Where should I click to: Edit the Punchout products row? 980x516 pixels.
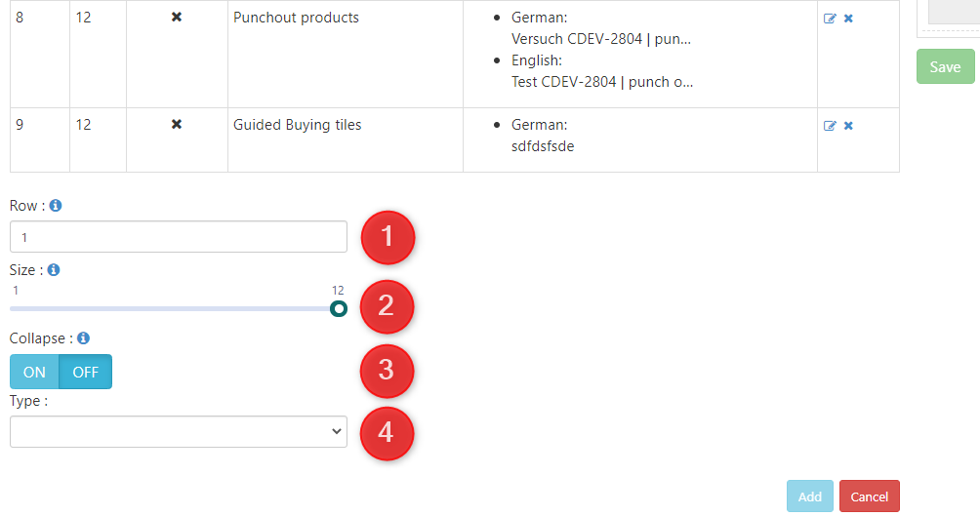point(830,19)
